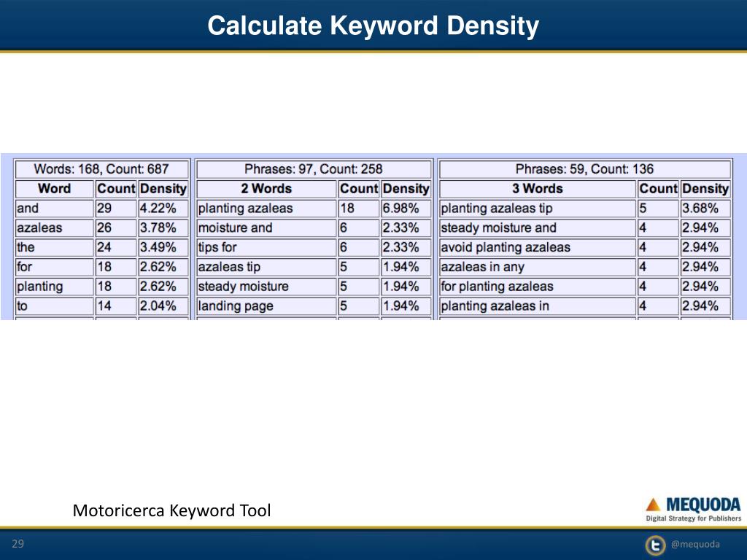747x560 pixels.
Task: Select the 'azaleas' word cell
Action: tap(54, 227)
